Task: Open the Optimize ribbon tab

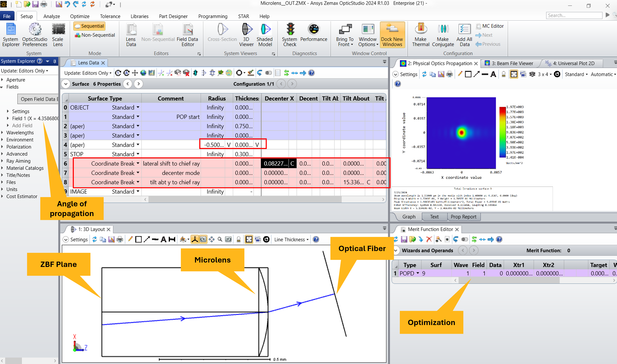Action: coord(80,16)
